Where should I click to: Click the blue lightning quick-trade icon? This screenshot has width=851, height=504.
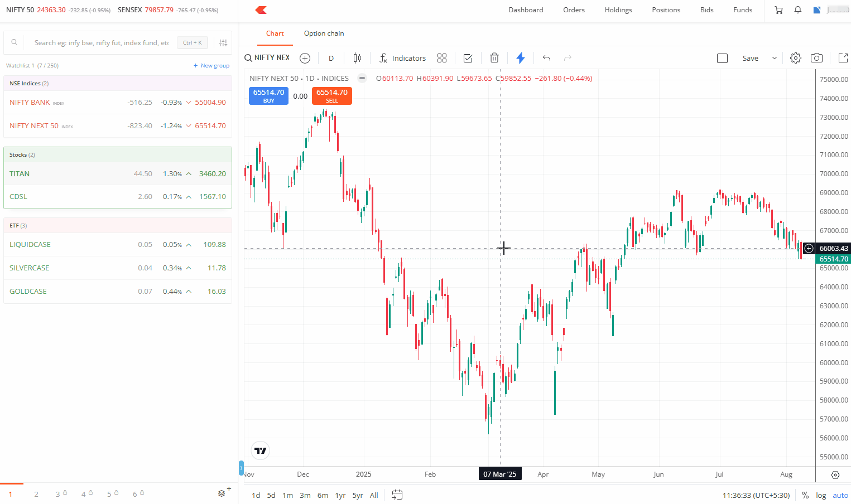point(521,58)
